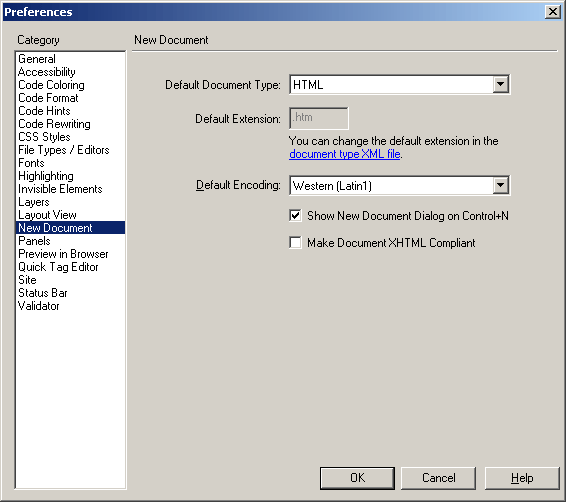Click the Default Extension .htm field
566x502 pixels.
pos(319,118)
